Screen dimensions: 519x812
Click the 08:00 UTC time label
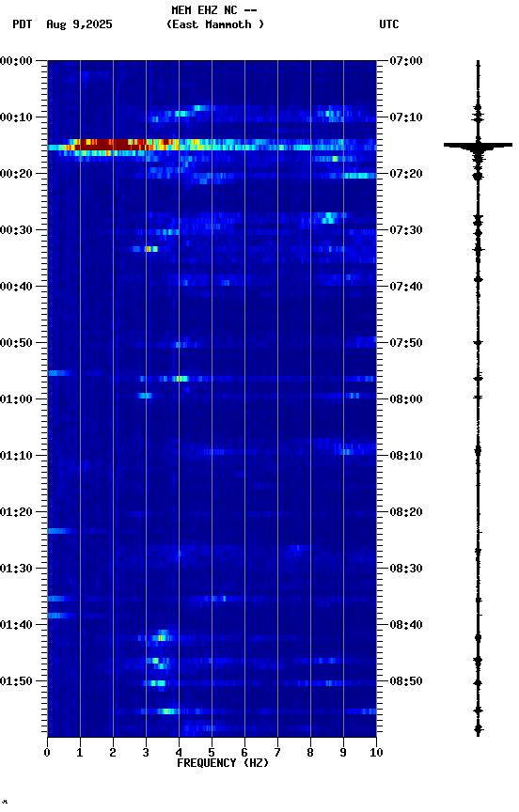(406, 399)
